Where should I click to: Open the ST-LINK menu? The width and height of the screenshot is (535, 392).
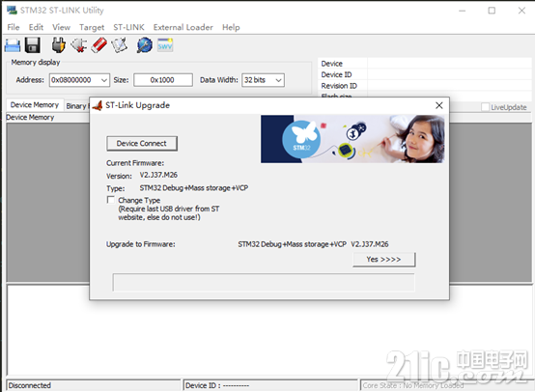click(129, 27)
